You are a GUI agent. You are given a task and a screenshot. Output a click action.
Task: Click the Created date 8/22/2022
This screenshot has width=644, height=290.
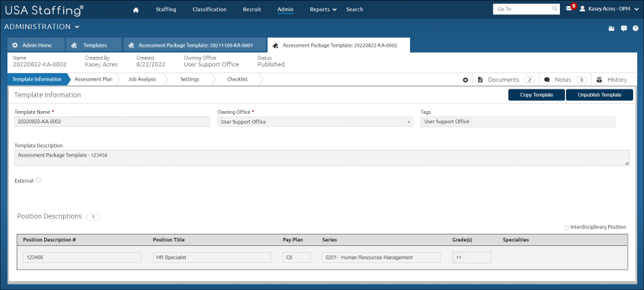(x=150, y=64)
